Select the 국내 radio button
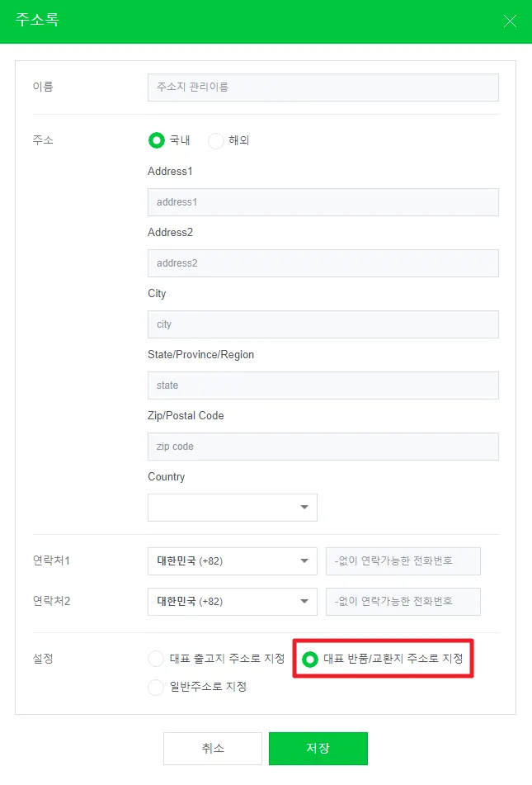The height and width of the screenshot is (785, 532). click(x=156, y=140)
